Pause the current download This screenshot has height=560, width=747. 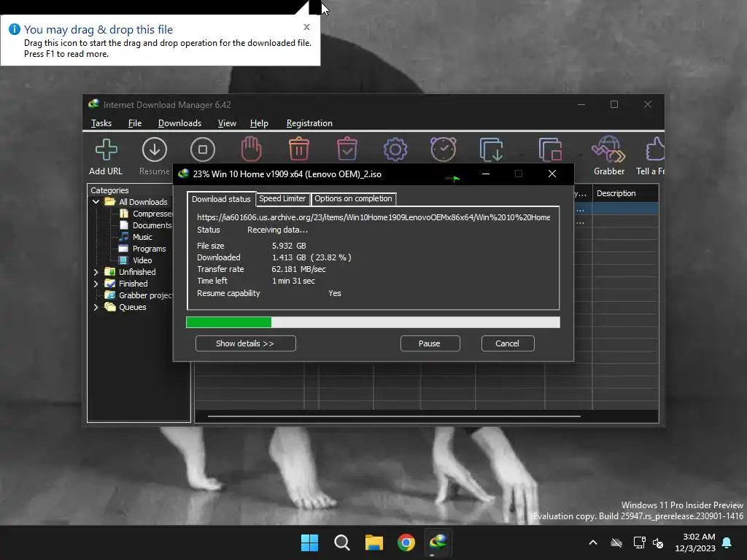click(x=430, y=343)
